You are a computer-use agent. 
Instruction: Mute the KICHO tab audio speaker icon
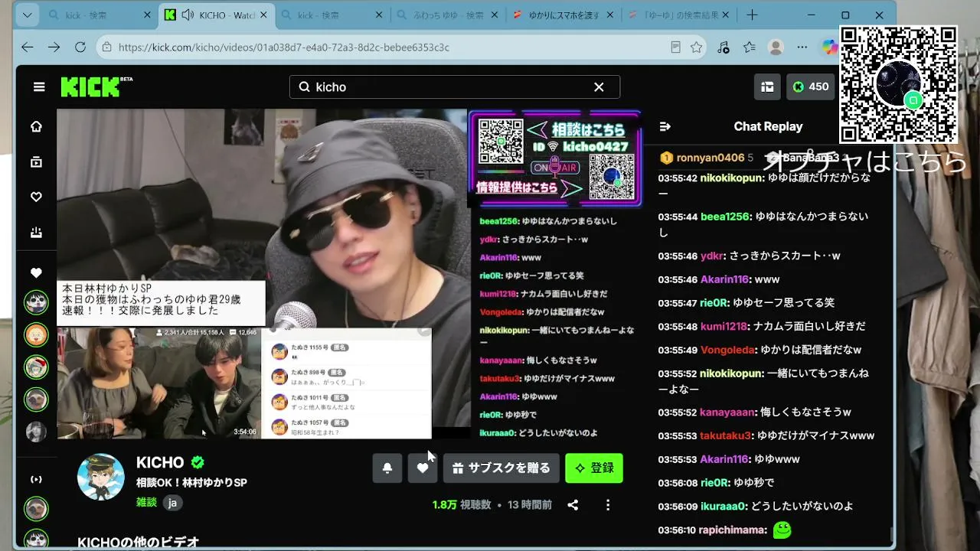pos(187,15)
